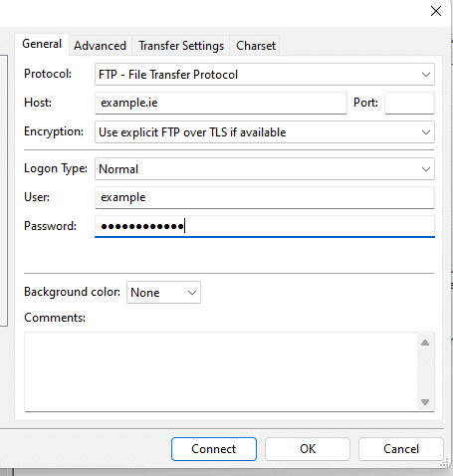Confirm with the OK button
This screenshot has width=453, height=476.
pyautogui.click(x=308, y=449)
